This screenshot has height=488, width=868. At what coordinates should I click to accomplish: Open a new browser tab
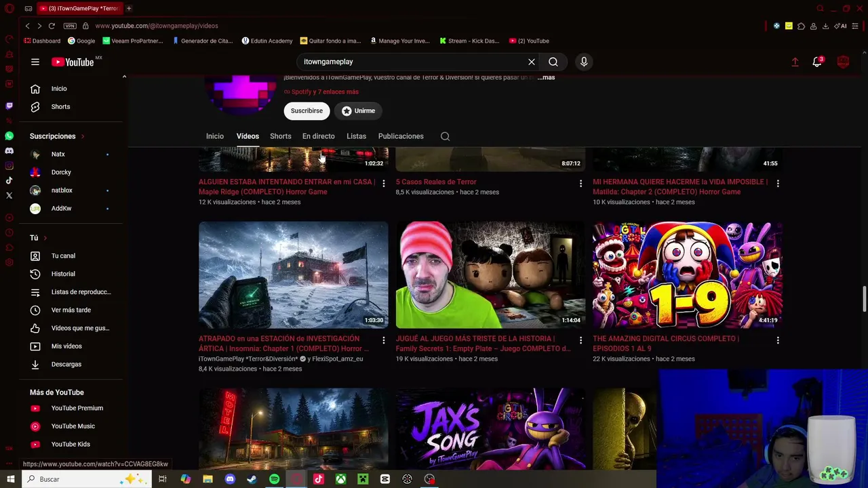click(x=129, y=8)
